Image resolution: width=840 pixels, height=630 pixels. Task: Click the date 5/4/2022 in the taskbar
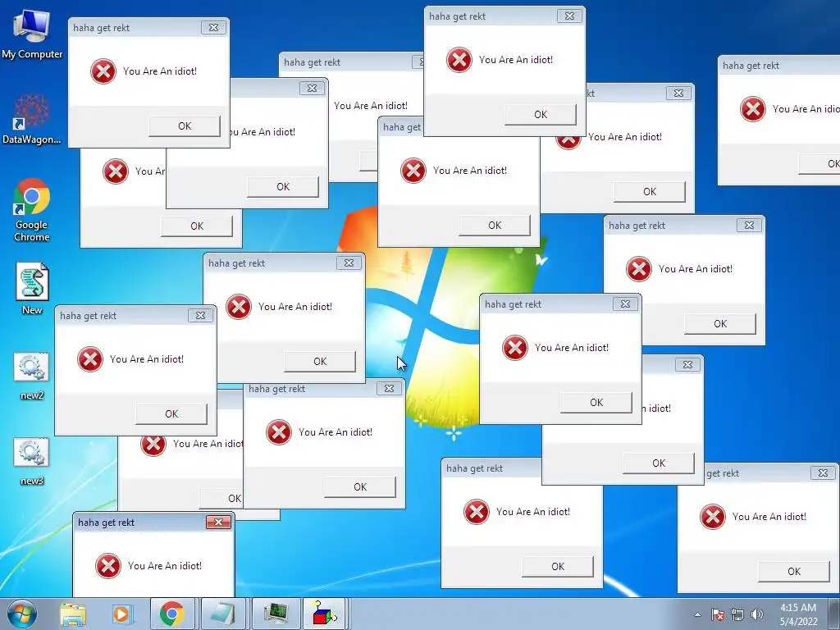pos(798,622)
